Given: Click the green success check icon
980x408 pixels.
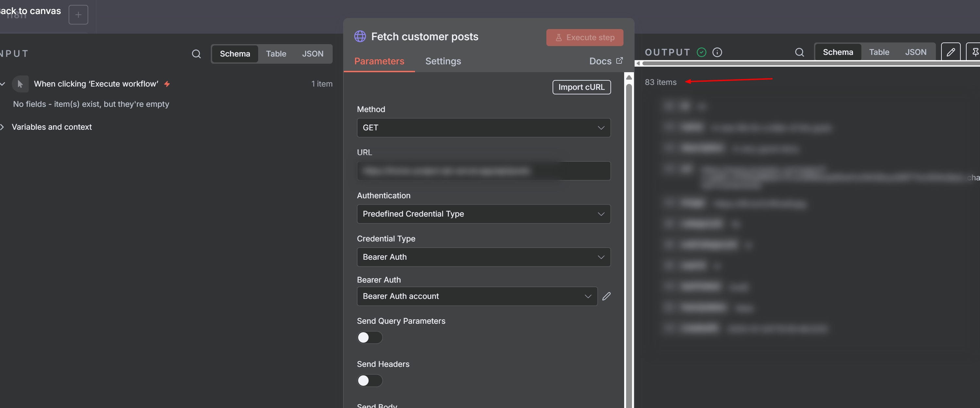Looking at the screenshot, I should click(702, 52).
